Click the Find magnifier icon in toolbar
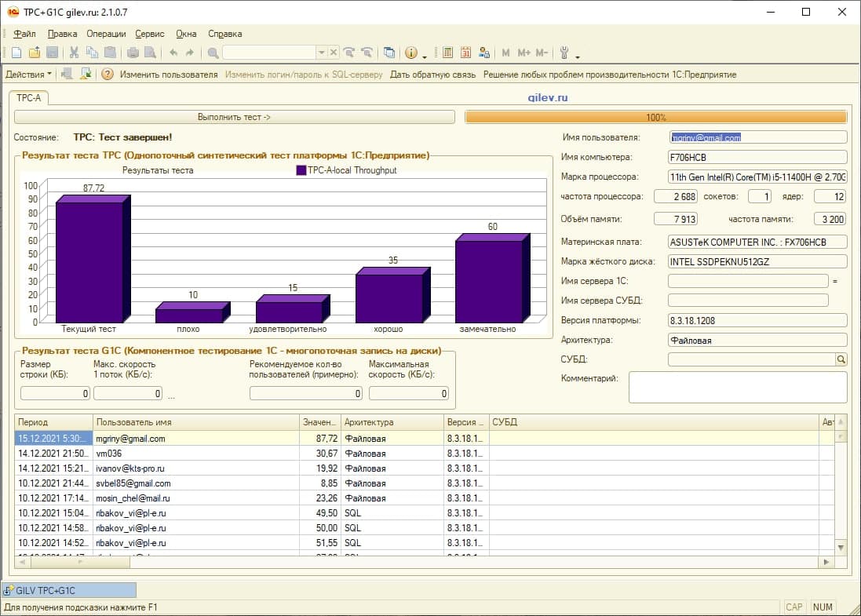The width and height of the screenshot is (861, 616). point(213,53)
